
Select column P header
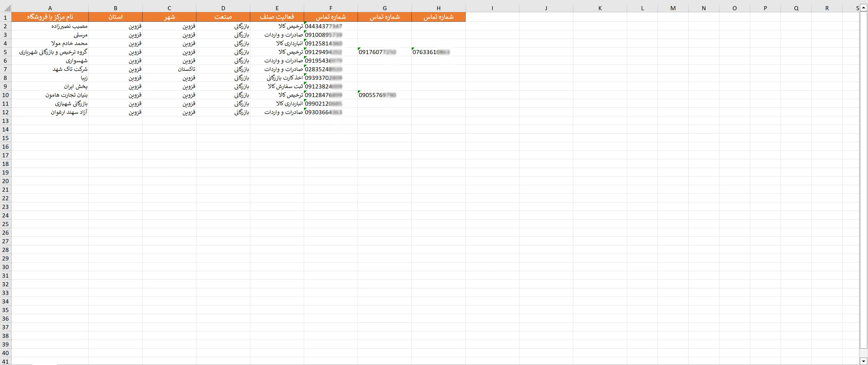[x=765, y=8]
